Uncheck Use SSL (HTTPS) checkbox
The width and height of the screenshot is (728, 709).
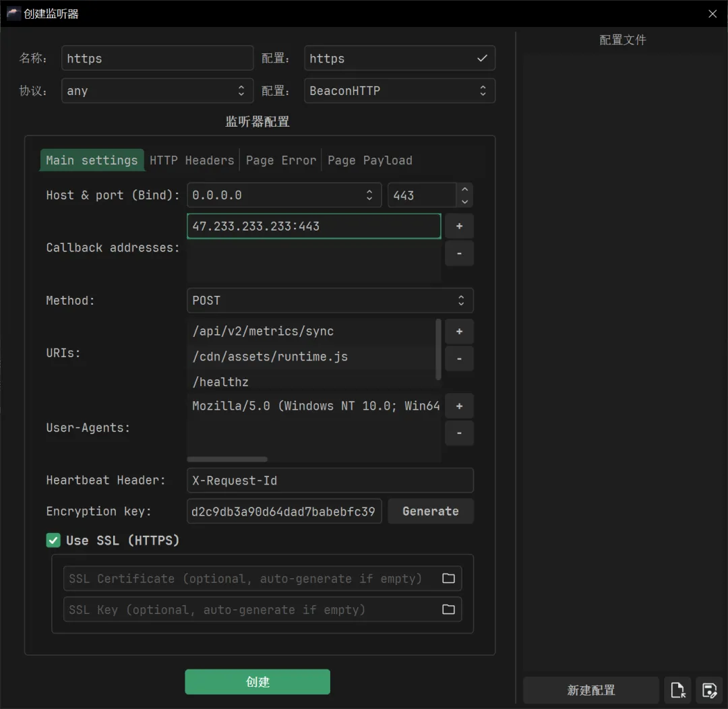click(x=53, y=540)
